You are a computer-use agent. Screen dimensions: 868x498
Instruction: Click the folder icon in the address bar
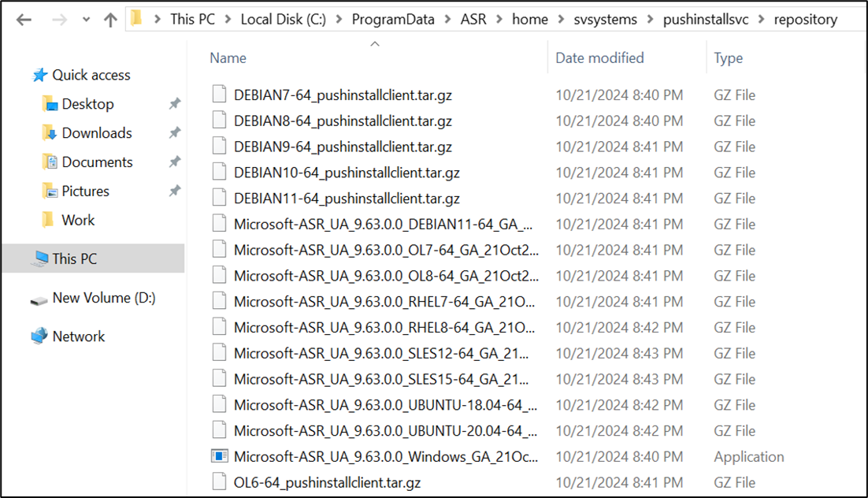[136, 20]
